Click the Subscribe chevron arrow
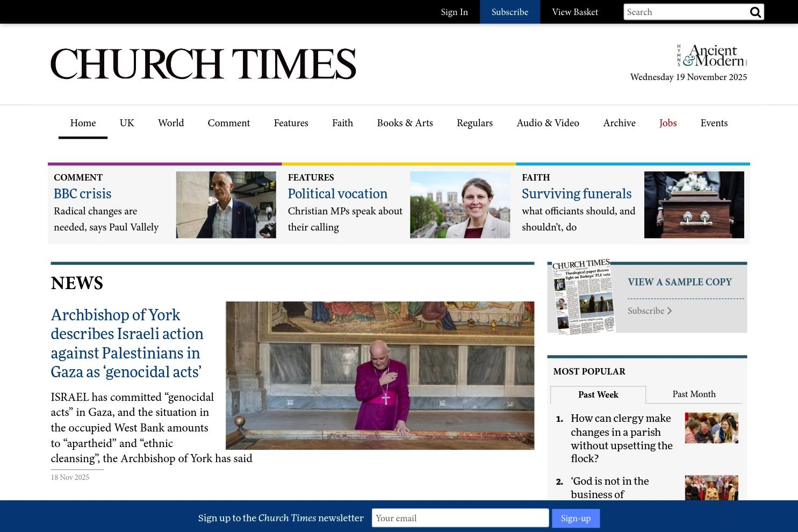 670,311
